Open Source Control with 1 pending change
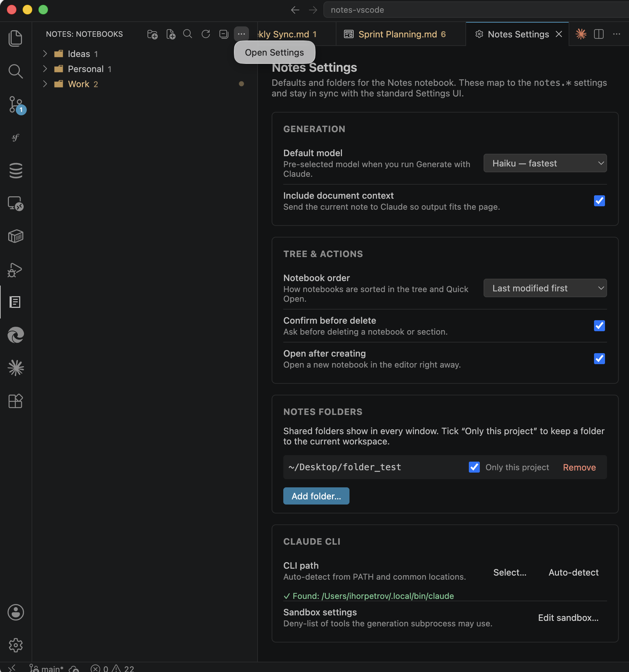 (15, 105)
